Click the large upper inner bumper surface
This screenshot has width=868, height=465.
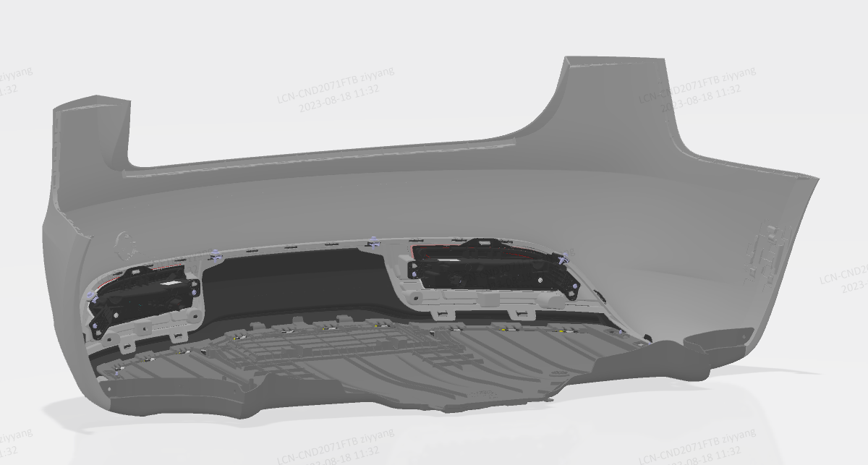(434, 195)
